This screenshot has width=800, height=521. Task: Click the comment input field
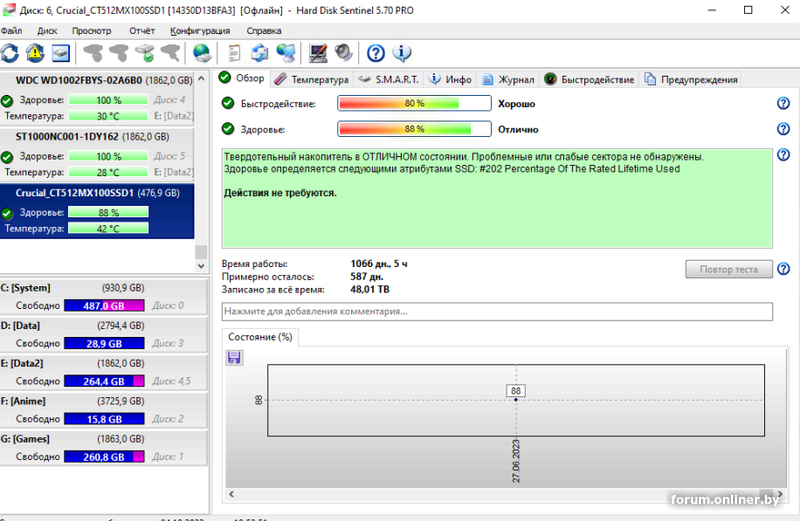point(497,312)
